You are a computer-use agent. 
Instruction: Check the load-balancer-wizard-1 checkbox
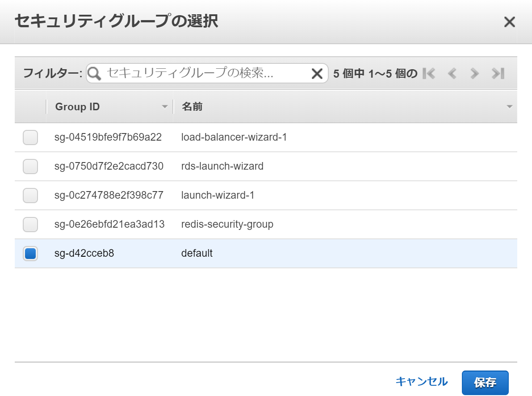coord(30,138)
